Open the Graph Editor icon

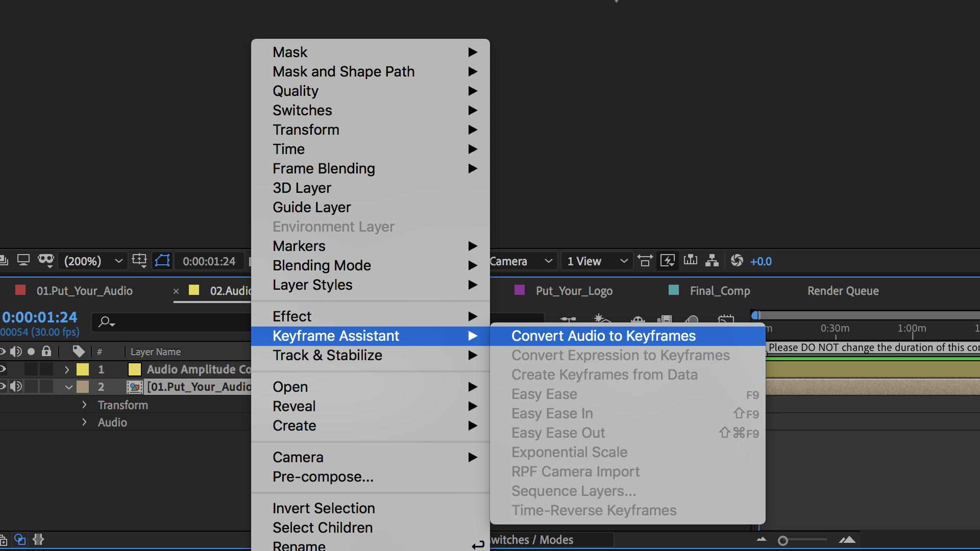point(727,320)
